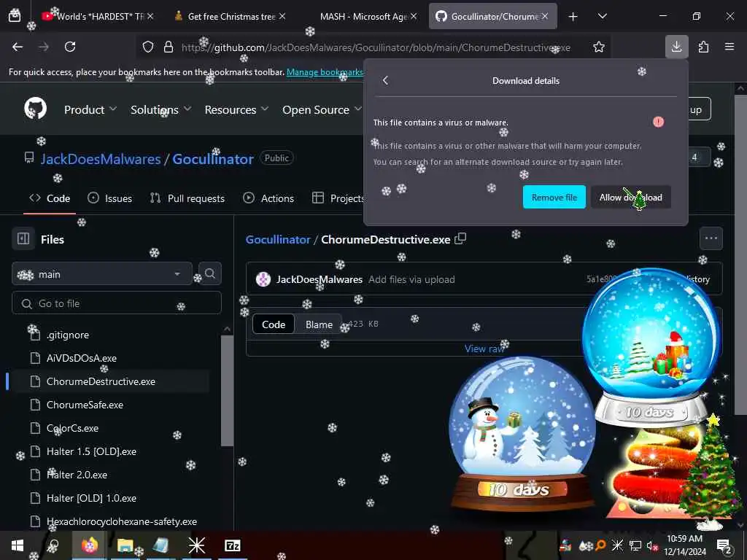Open the Pull requests tab
The width and height of the screenshot is (747, 560).
pyautogui.click(x=187, y=198)
